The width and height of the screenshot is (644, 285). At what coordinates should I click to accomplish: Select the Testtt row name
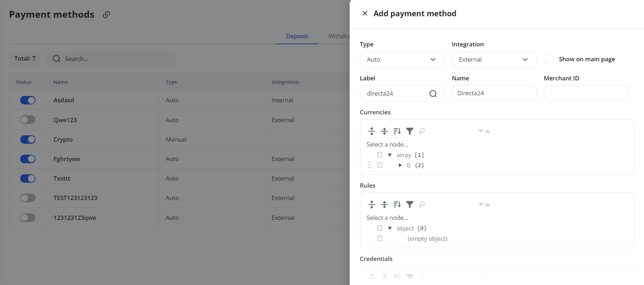click(62, 178)
